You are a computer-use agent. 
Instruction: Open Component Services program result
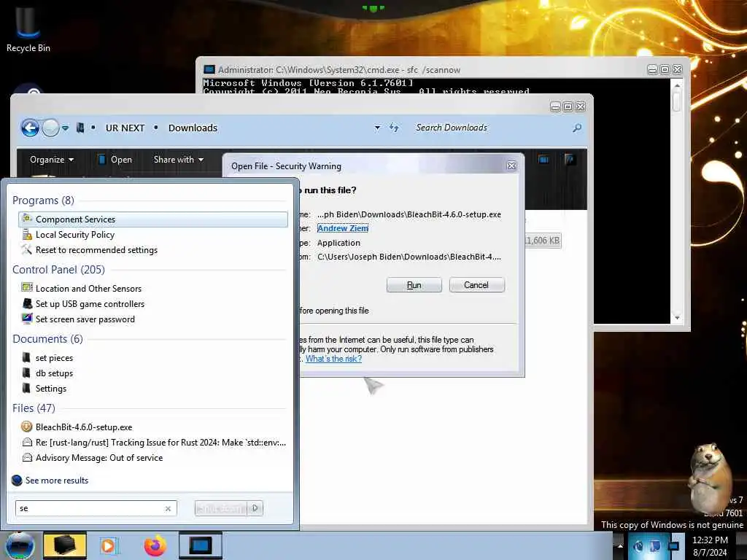(153, 219)
